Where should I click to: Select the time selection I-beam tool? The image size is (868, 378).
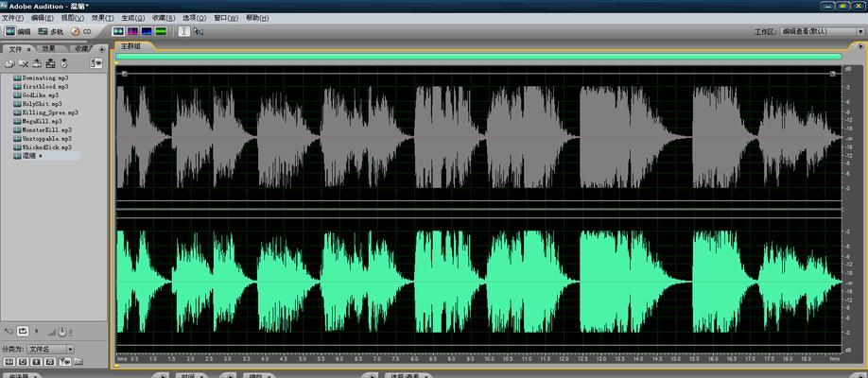184,31
